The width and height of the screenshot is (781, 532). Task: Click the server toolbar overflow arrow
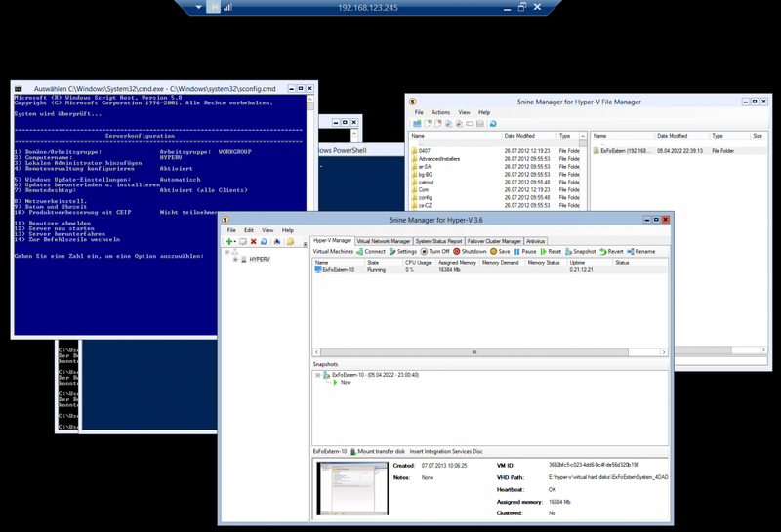tap(305, 244)
